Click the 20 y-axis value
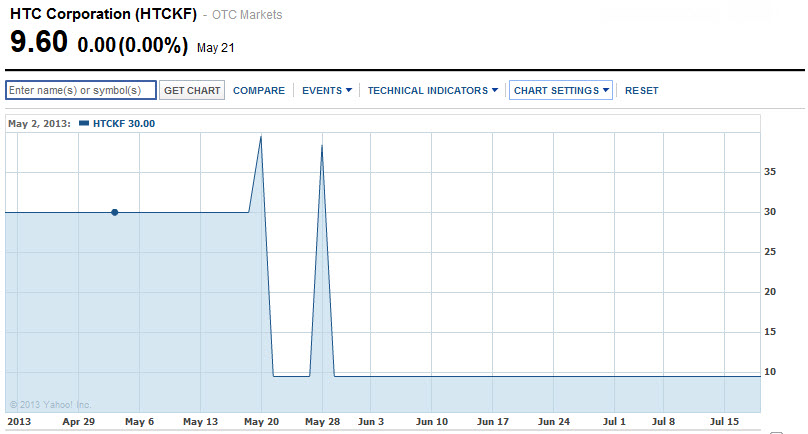Viewport: 808px width, 434px height. pyautogui.click(x=770, y=292)
